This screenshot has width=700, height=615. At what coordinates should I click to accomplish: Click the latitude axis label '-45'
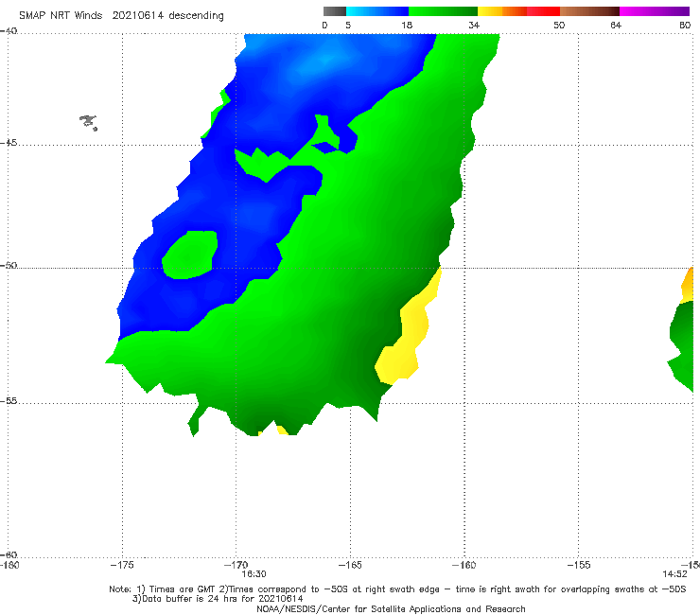pos(9,143)
